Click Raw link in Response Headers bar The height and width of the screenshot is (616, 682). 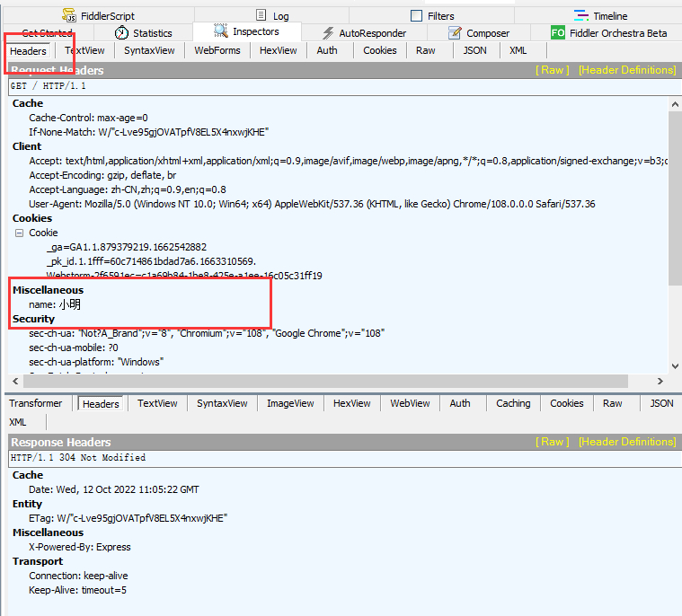point(552,442)
